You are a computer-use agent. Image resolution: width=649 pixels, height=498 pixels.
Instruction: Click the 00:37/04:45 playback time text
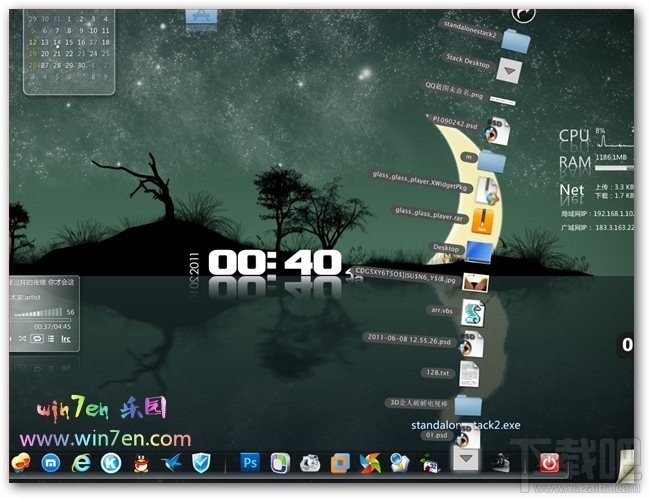coord(52,327)
